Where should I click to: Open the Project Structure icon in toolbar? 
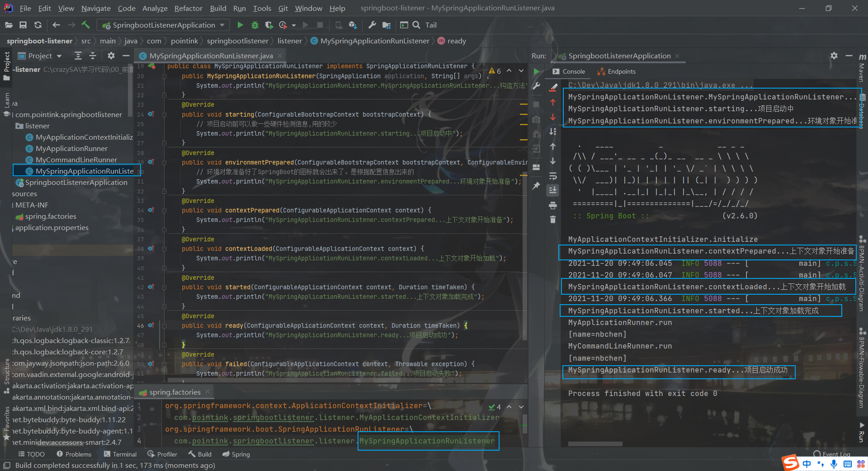387,25
